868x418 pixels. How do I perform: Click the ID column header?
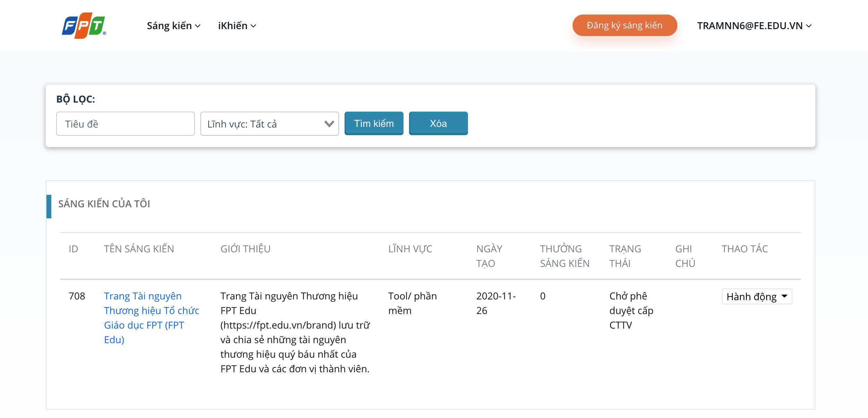coord(73,249)
